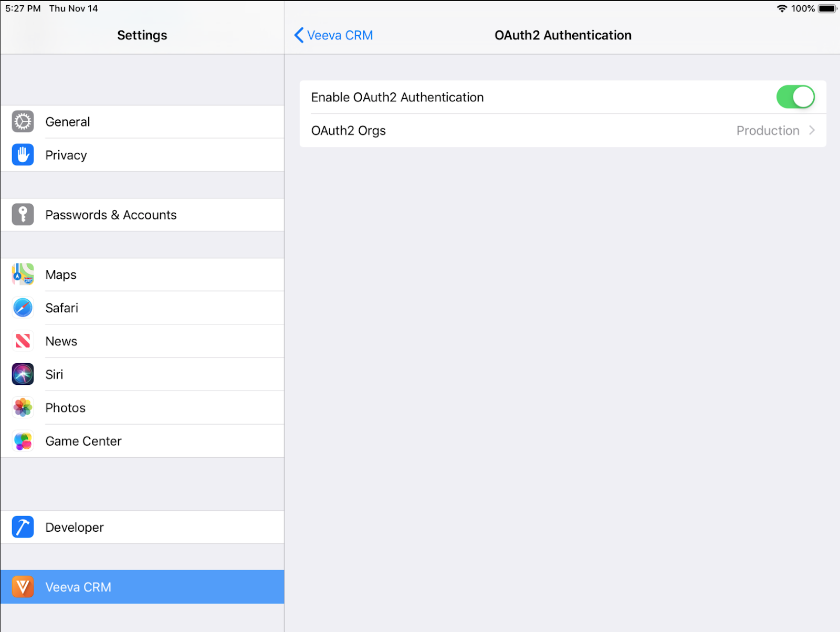Click the Maps app icon
The width and height of the screenshot is (840, 632).
click(x=23, y=275)
